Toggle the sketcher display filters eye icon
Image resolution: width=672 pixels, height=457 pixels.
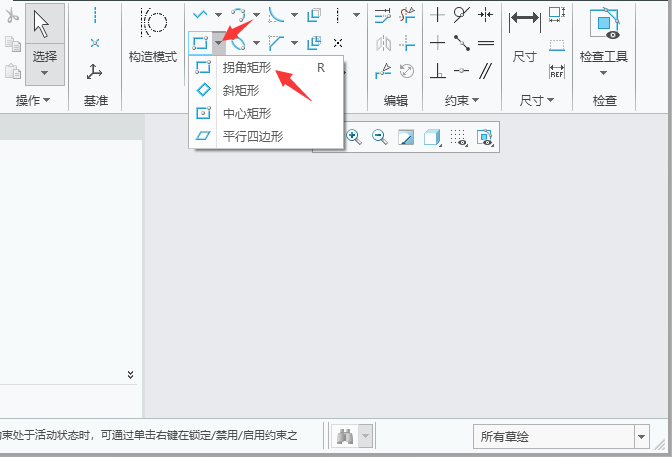tap(485, 138)
